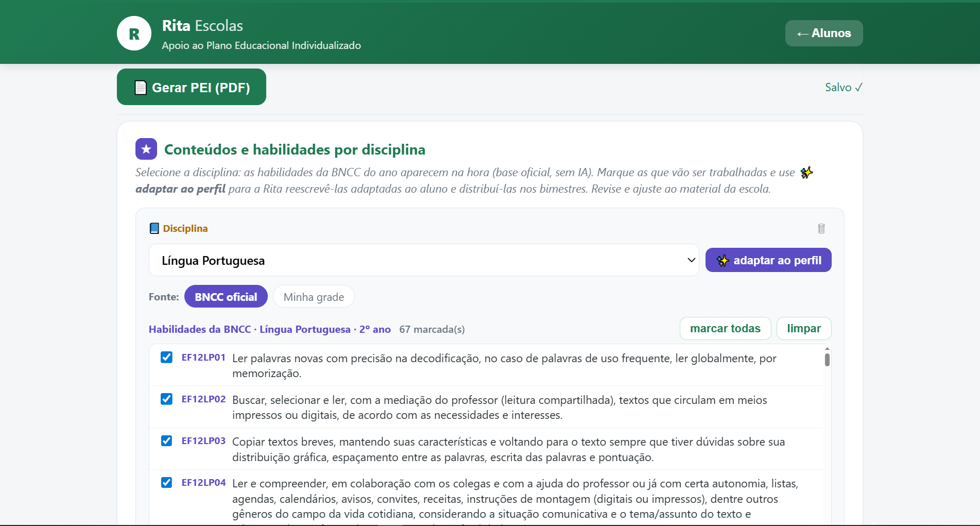980x526 pixels.
Task: Click the round R logo avatar
Action: (134, 33)
